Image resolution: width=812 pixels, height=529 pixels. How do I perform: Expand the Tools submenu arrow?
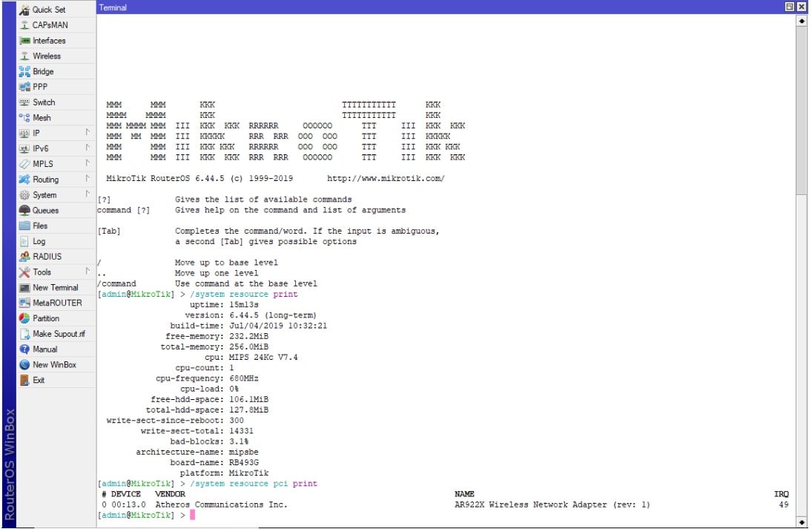(x=88, y=272)
